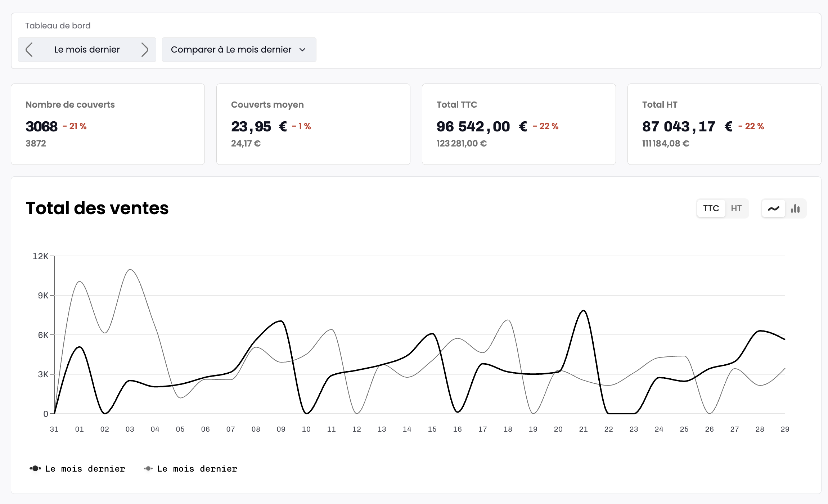
Task: Open the 'Le mois dernier' period selector
Action: tap(87, 50)
